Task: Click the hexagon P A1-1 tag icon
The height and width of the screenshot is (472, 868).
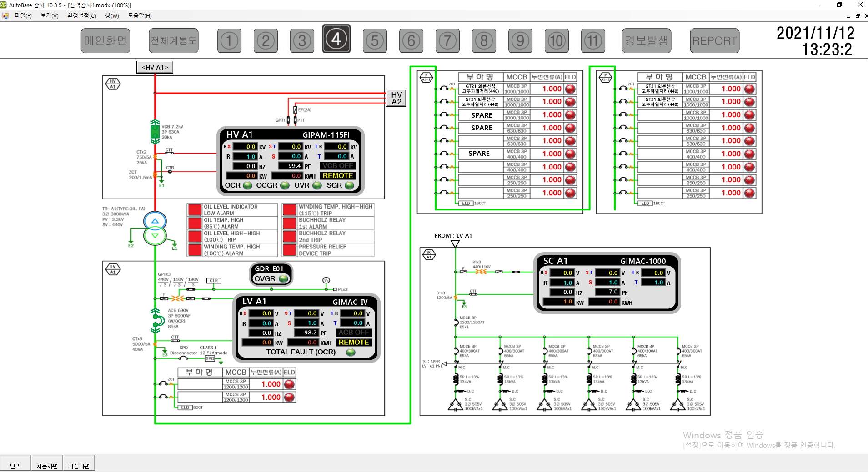Action: pos(426,77)
